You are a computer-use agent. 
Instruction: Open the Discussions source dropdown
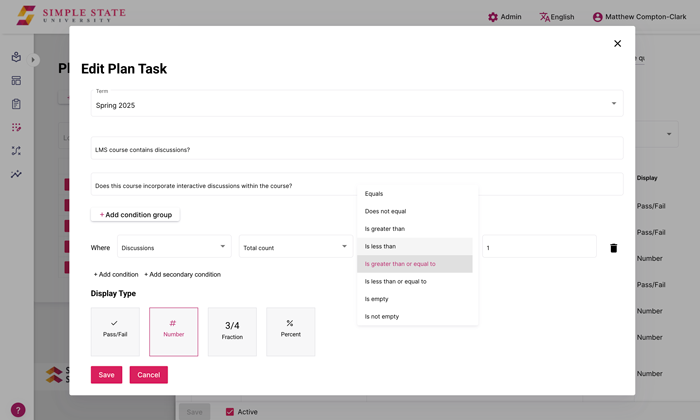pos(174,246)
